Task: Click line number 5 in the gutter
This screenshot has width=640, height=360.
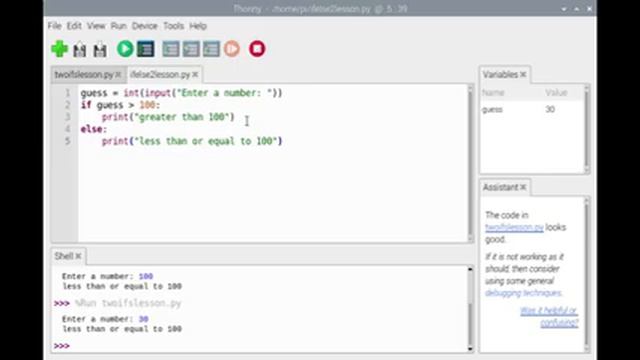Action: click(x=68, y=141)
